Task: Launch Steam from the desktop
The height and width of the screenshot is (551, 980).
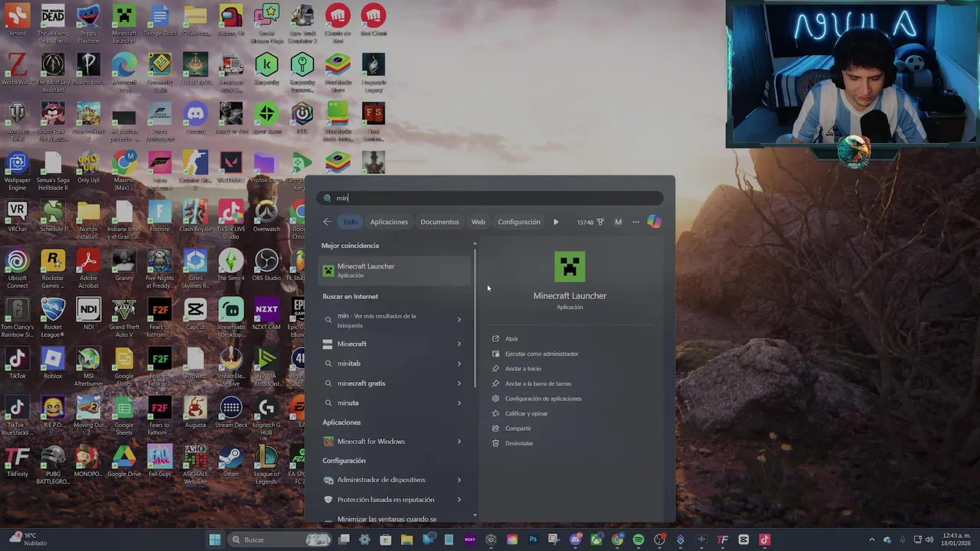Action: [x=230, y=461]
